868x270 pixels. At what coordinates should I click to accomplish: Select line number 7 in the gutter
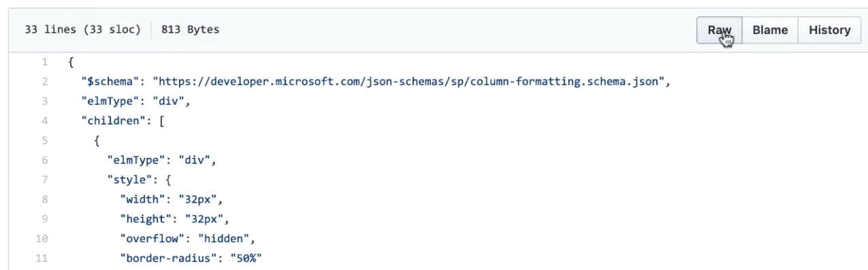(x=44, y=181)
